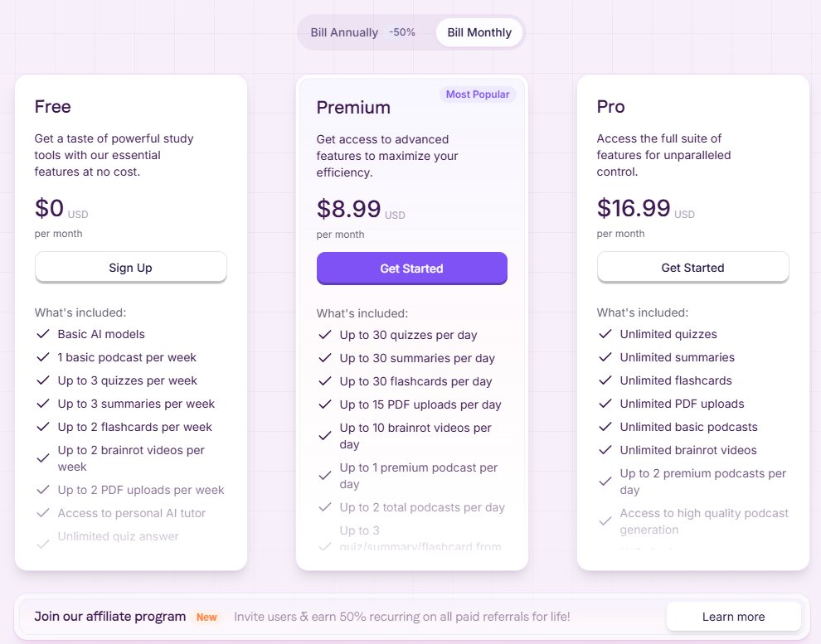Image resolution: width=821 pixels, height=644 pixels.
Task: Click the New badge beside affiliate program
Action: [x=206, y=617]
